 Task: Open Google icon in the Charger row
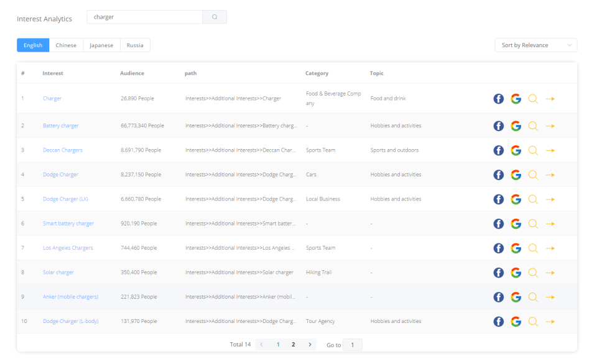(516, 99)
